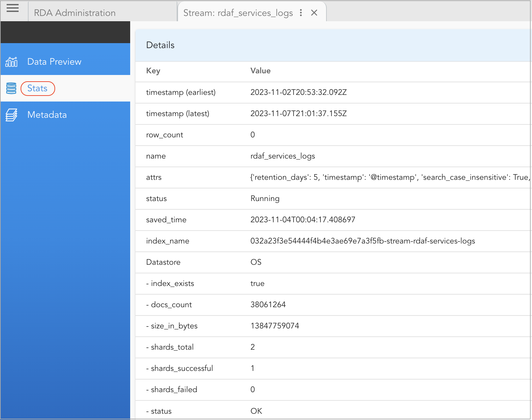Open the kebab menu on the stream tab

301,13
